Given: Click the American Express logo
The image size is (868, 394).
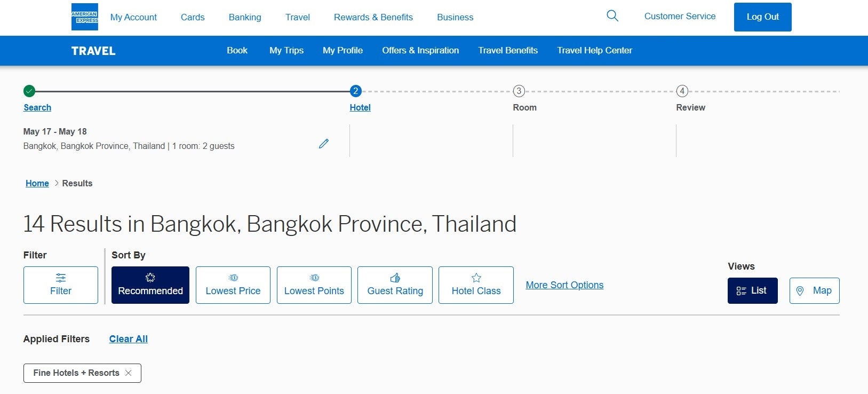Looking at the screenshot, I should point(85,17).
